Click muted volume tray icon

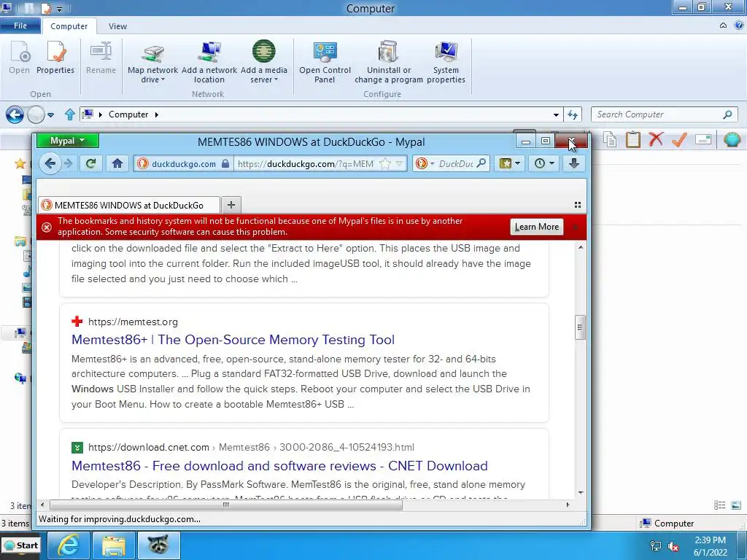pos(673,546)
